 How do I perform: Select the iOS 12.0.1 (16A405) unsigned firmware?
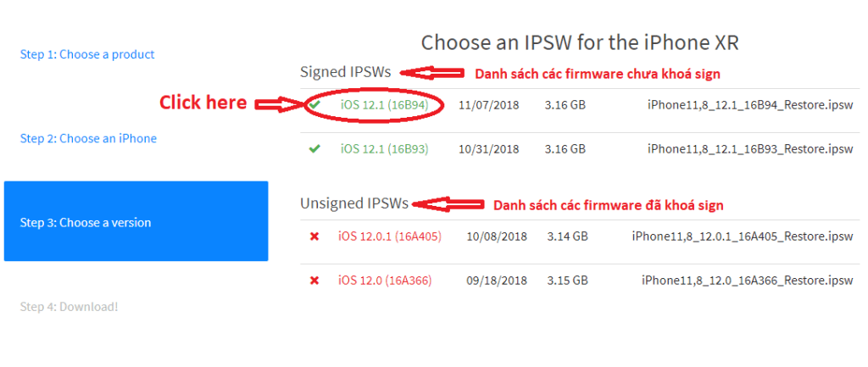389,236
